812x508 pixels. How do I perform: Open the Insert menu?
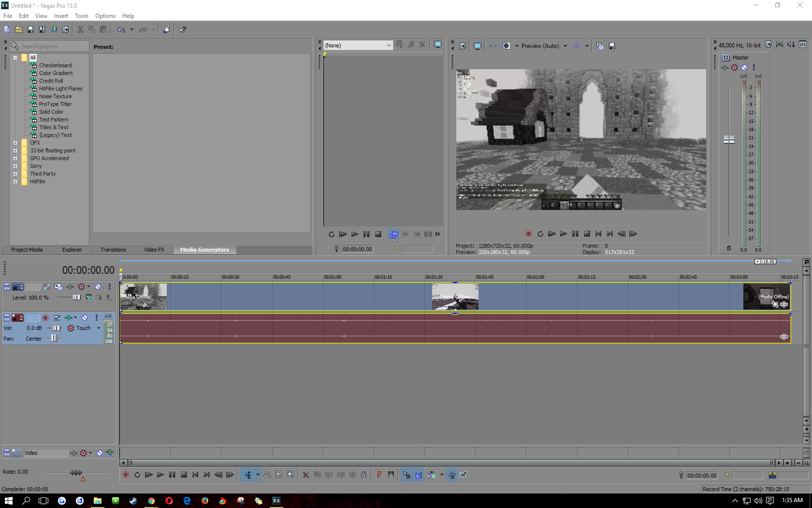(61, 16)
